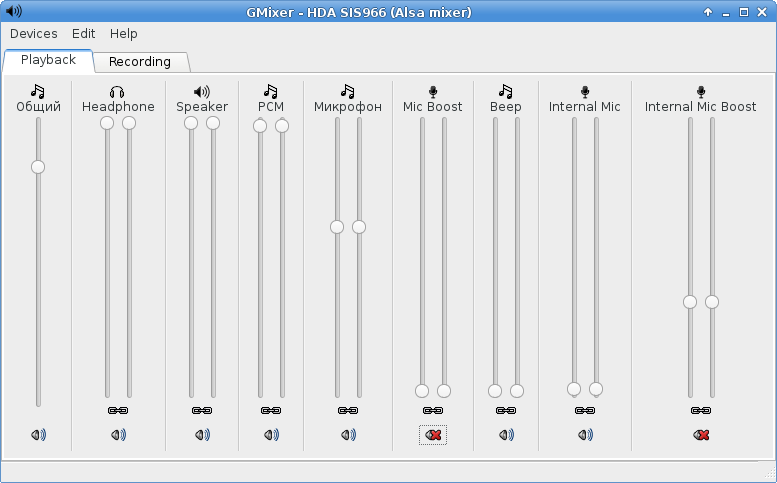Image resolution: width=777 pixels, height=483 pixels.
Task: Click the Общий channel label
Action: click(x=38, y=107)
